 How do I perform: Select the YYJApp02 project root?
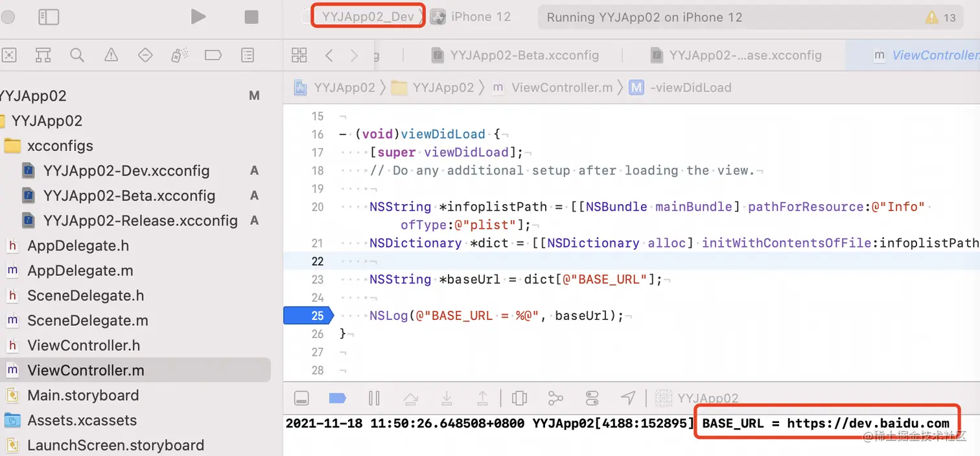tap(32, 96)
